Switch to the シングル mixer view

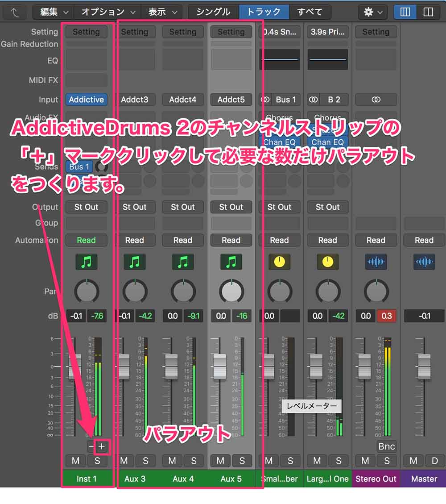[213, 12]
